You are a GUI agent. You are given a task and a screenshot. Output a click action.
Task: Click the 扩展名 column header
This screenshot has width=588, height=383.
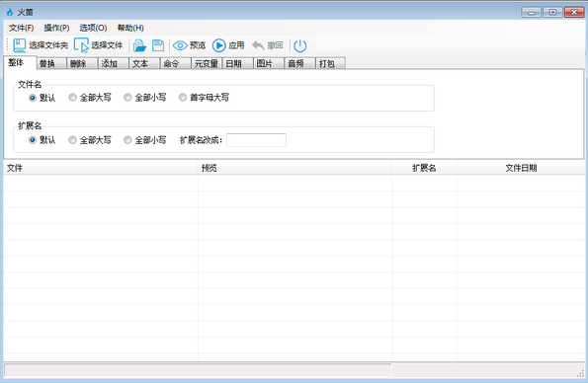425,168
